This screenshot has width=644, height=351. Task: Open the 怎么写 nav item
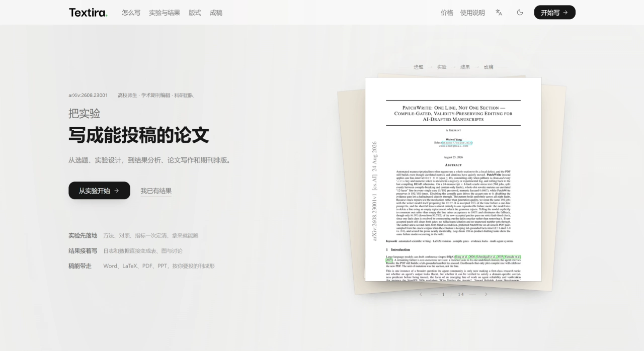(131, 13)
